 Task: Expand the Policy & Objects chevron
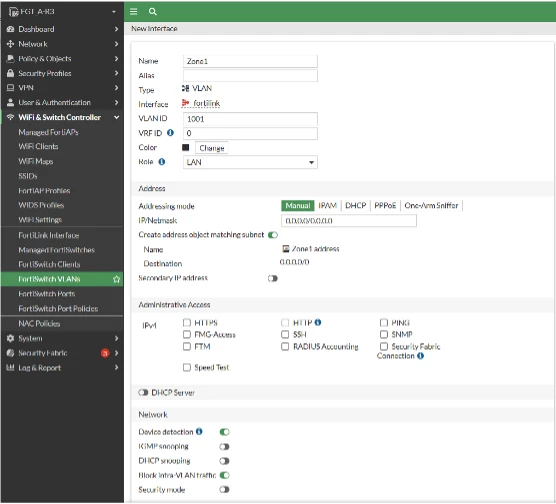[116, 59]
